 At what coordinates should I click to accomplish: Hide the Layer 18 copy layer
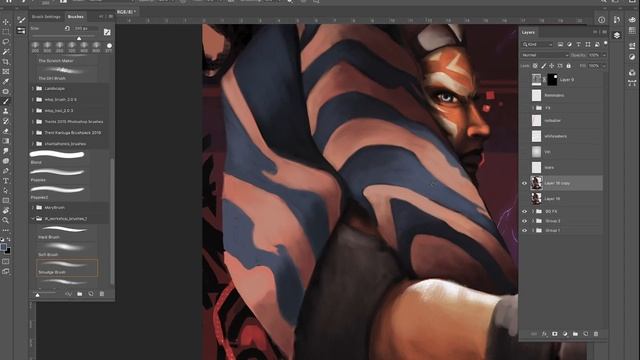tap(524, 183)
